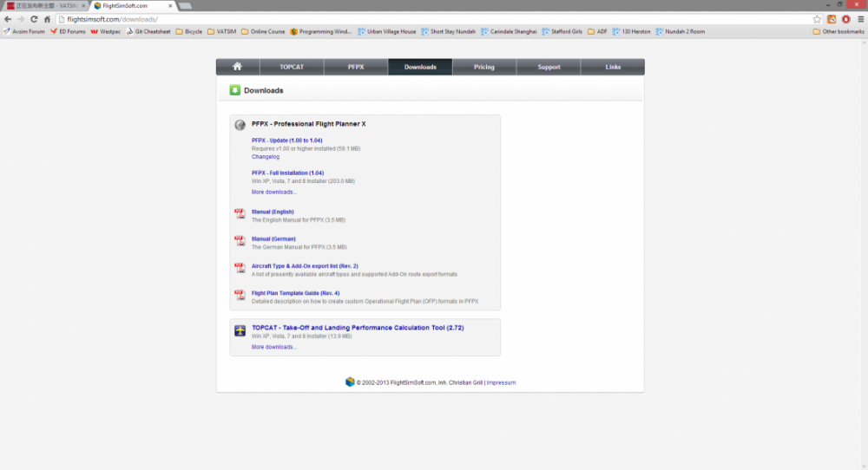Open the ED Forums bookmark
Viewport: 868px width, 470px height.
click(x=68, y=31)
